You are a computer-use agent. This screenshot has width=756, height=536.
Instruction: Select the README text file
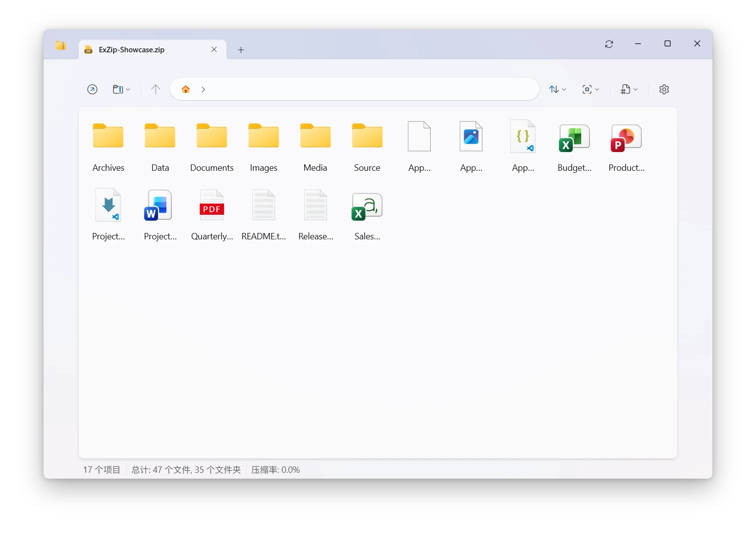pos(264,215)
